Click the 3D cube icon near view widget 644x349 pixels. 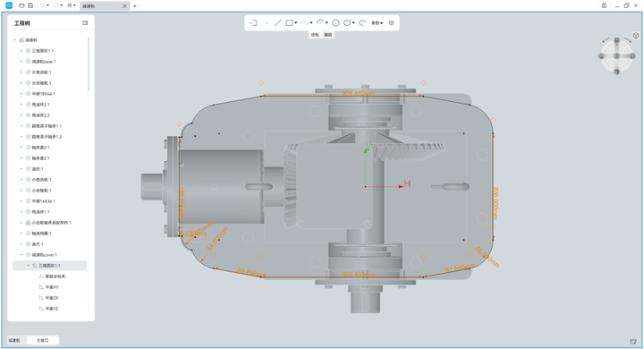tap(636, 36)
